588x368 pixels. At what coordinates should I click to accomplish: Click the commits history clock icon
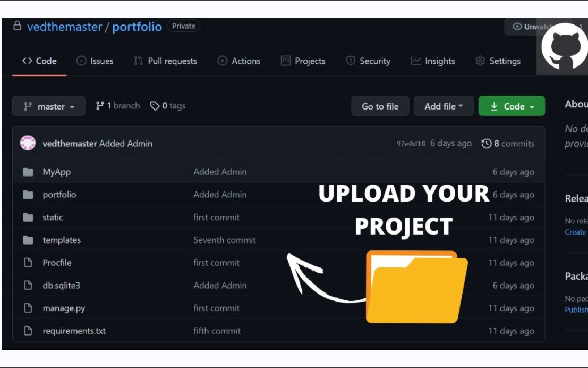tap(487, 144)
